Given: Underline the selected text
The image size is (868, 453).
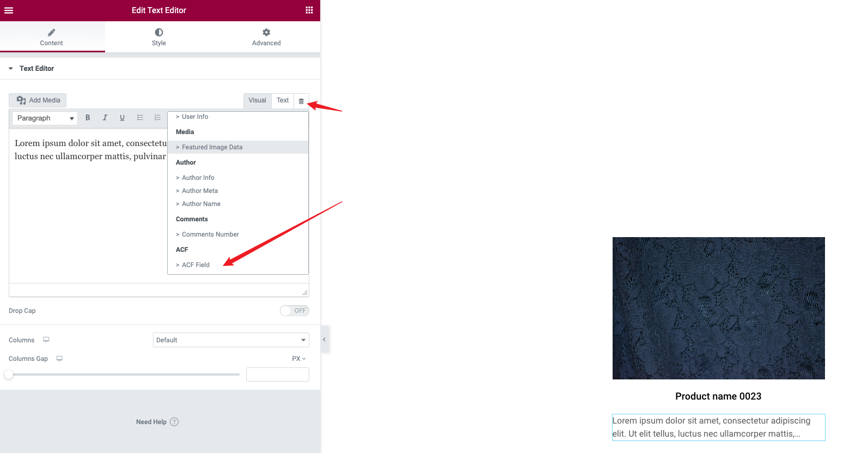Looking at the screenshot, I should [123, 118].
